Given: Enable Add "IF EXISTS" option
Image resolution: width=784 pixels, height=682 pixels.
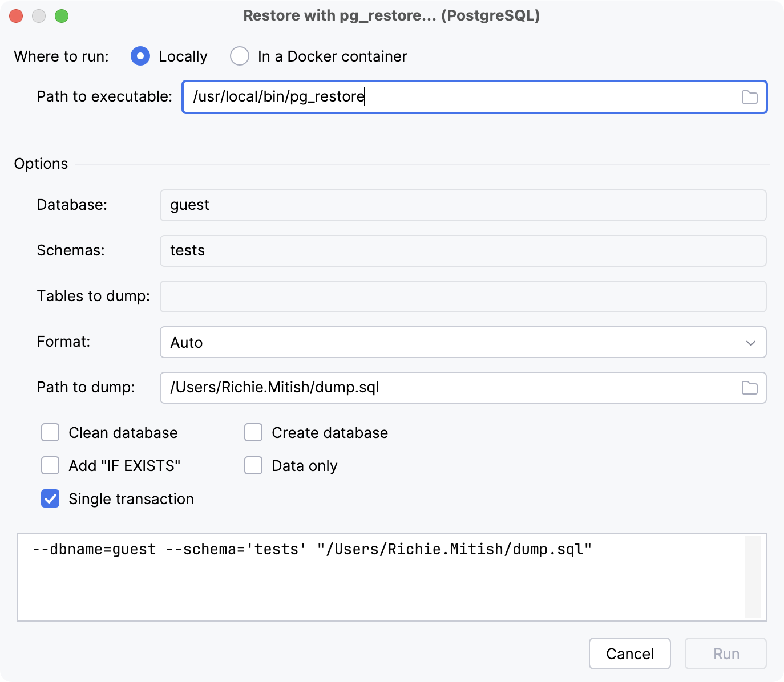Looking at the screenshot, I should point(50,465).
